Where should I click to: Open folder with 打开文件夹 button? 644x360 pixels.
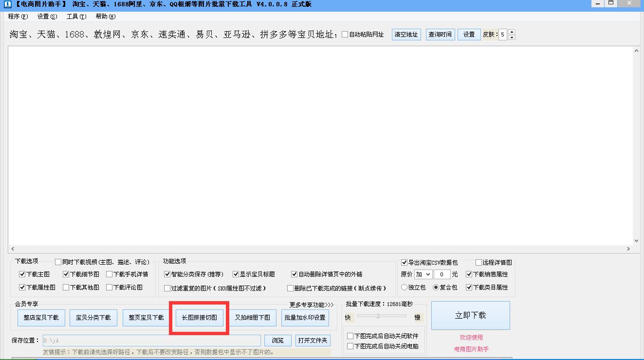[x=312, y=340]
